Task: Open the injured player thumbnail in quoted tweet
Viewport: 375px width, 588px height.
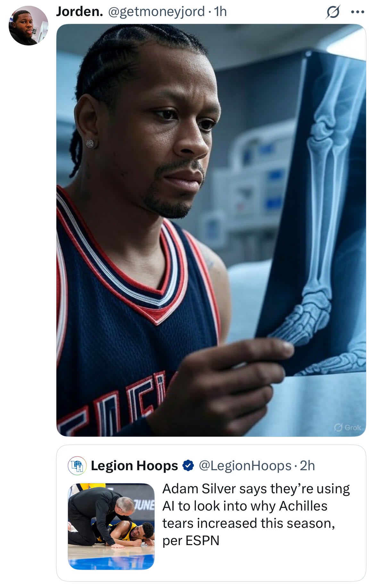Action: pos(111,526)
